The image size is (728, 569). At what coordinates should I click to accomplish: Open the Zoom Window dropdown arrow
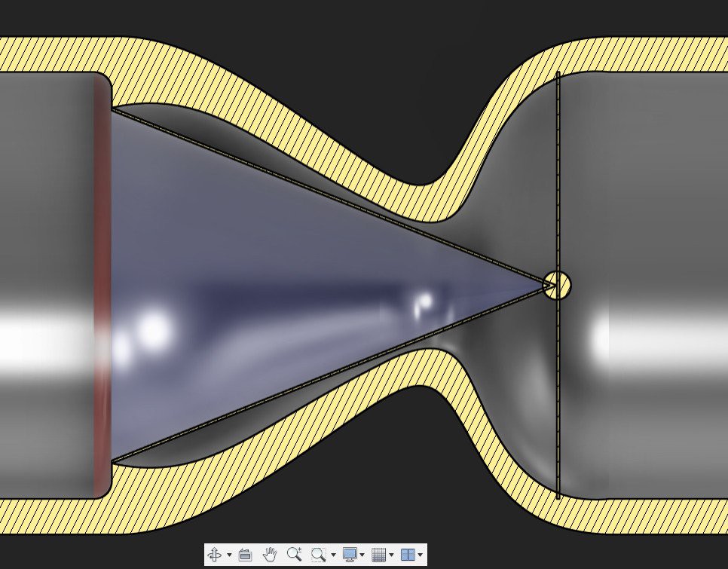[334, 555]
